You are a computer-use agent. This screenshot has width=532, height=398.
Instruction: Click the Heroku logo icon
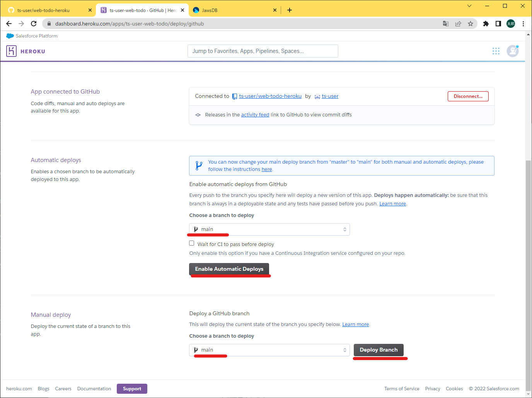click(11, 51)
